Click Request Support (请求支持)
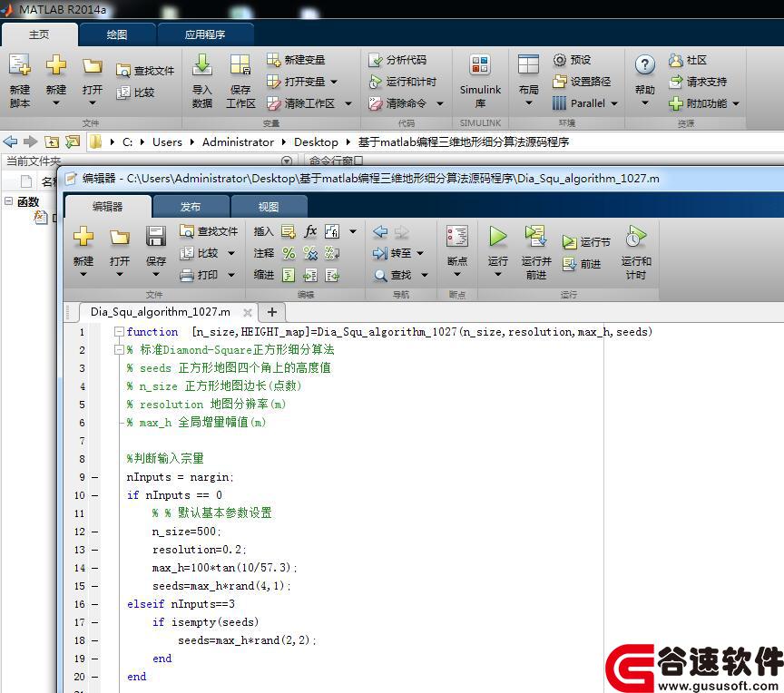 698,82
